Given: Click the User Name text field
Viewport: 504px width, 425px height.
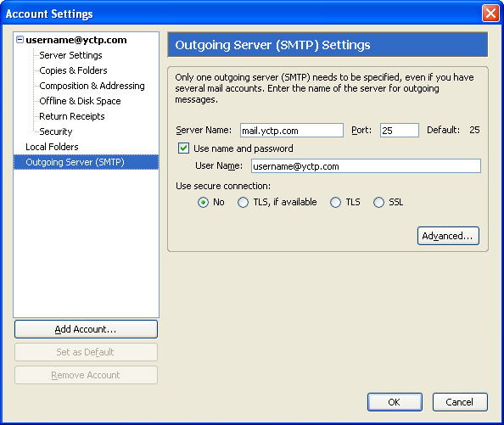Looking at the screenshot, I should click(366, 166).
